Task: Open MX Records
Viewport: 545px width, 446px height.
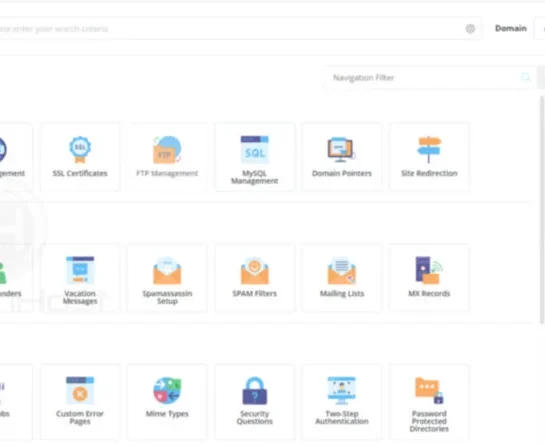Action: pyautogui.click(x=429, y=278)
